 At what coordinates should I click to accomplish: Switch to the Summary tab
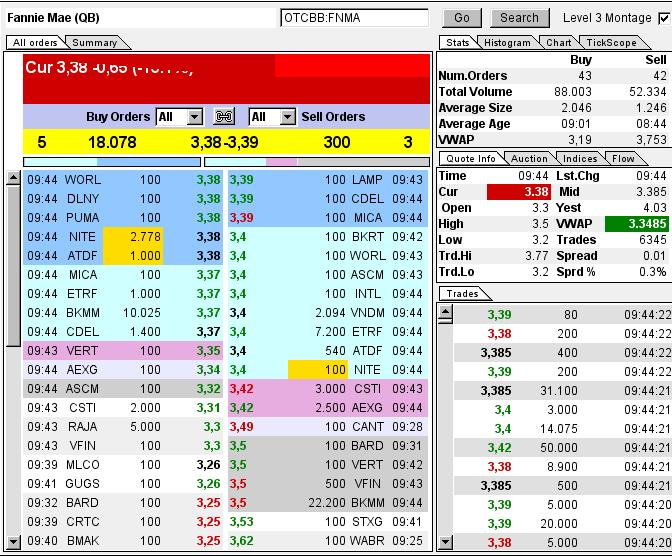click(95, 42)
